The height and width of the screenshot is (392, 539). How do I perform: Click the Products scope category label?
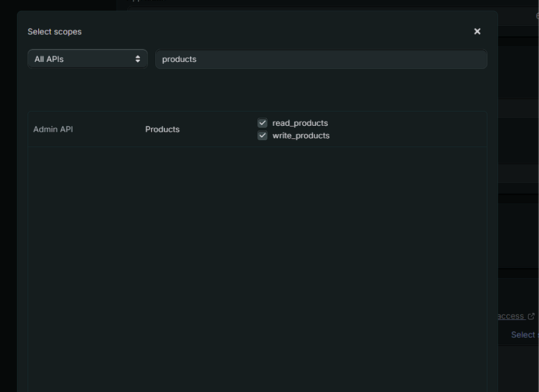pos(162,129)
